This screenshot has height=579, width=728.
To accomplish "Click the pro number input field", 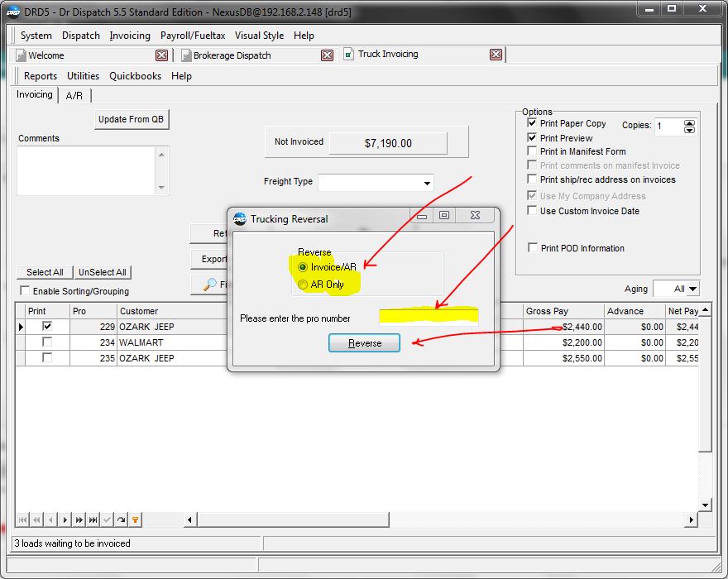I will (429, 318).
